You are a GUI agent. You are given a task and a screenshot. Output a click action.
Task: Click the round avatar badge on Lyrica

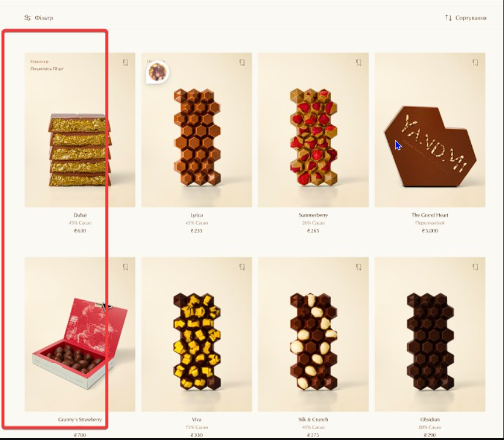[157, 71]
